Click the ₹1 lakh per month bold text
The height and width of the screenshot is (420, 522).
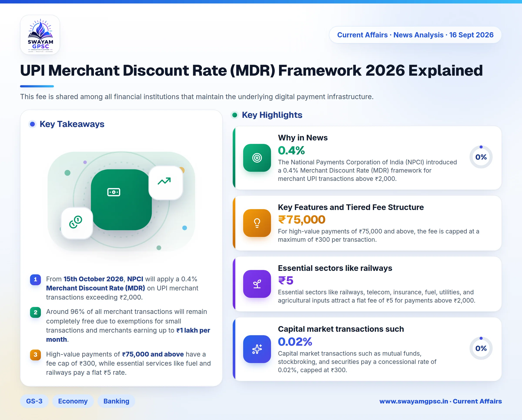pyautogui.click(x=128, y=335)
